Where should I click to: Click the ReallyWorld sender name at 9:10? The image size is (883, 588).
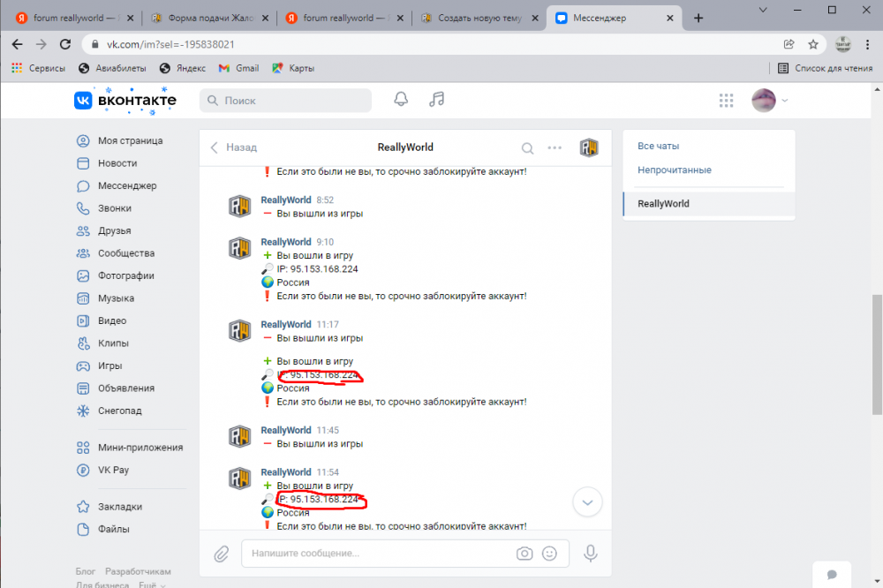[285, 242]
